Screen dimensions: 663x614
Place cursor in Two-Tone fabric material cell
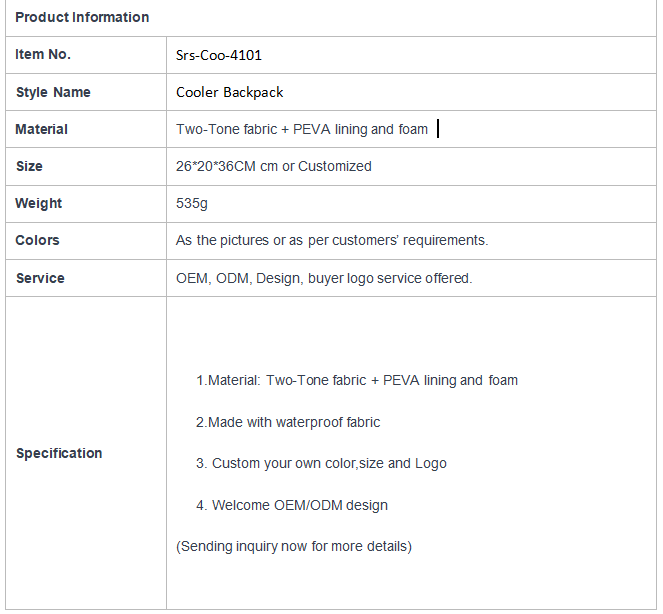[x=411, y=129]
